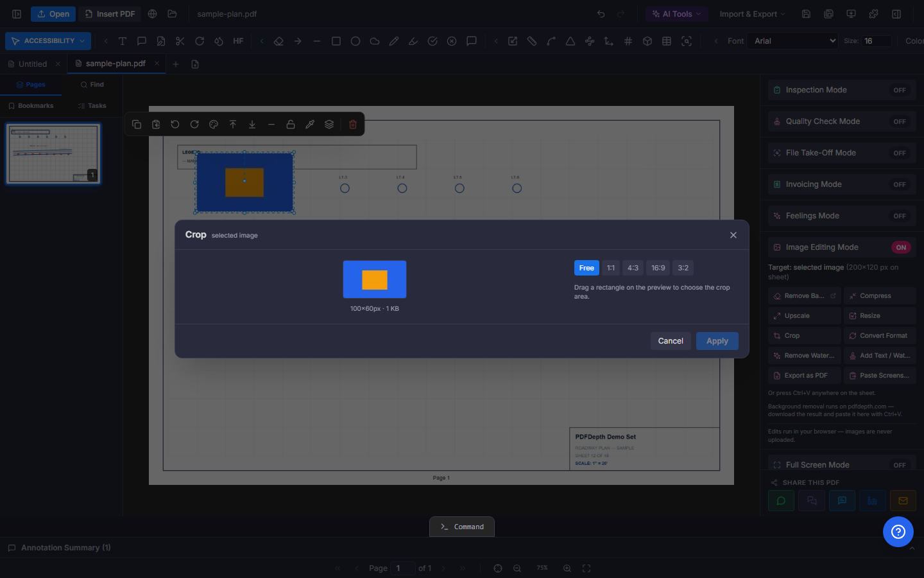This screenshot has width=924, height=578.
Task: Turn on Invoicing Mode
Action: click(x=900, y=184)
